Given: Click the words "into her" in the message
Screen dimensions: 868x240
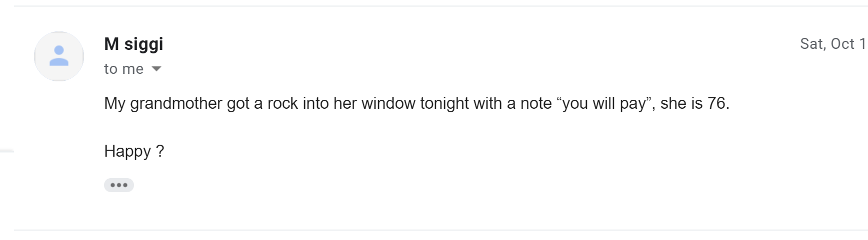Looking at the screenshot, I should [329, 103].
